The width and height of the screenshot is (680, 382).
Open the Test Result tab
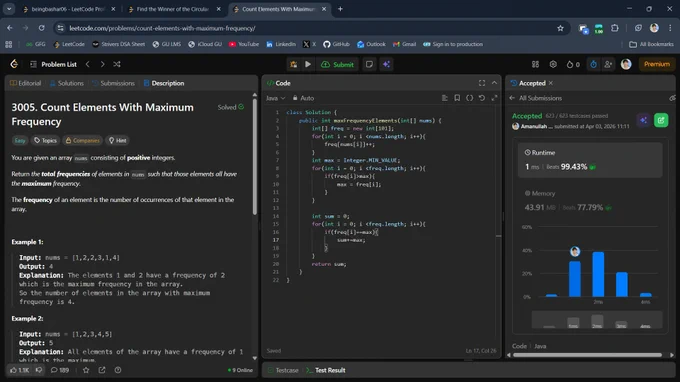click(326, 370)
